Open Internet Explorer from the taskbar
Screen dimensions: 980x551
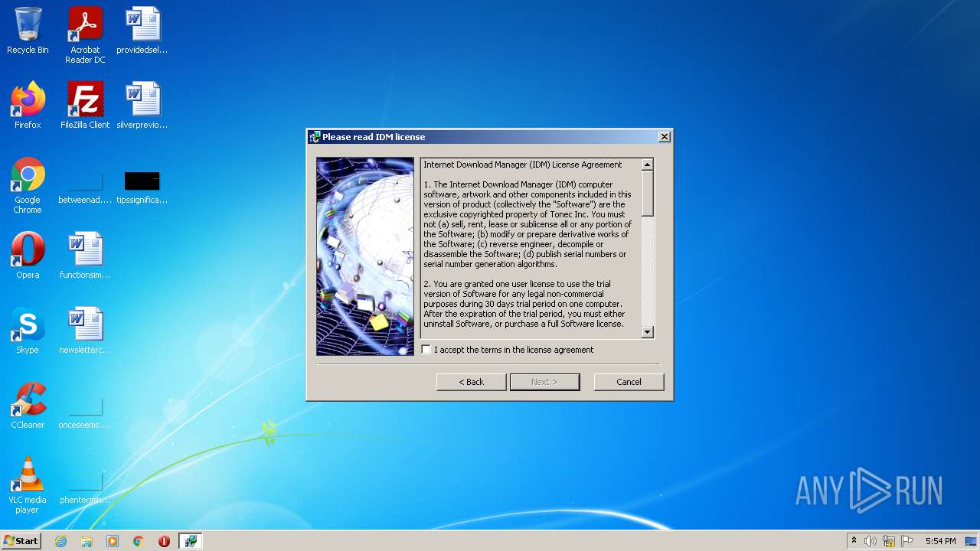(x=61, y=541)
